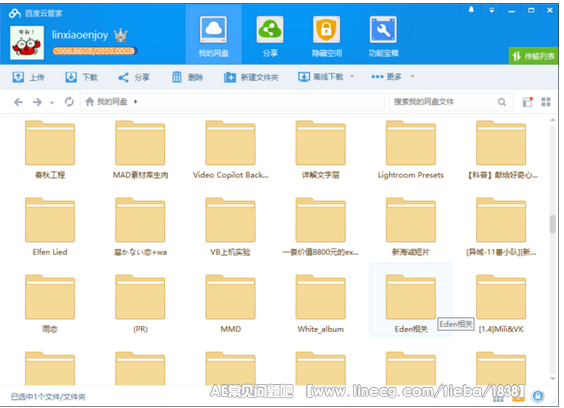The image size is (564, 408).
Task: Open the title bar dropdown menu icon
Action: [491, 10]
